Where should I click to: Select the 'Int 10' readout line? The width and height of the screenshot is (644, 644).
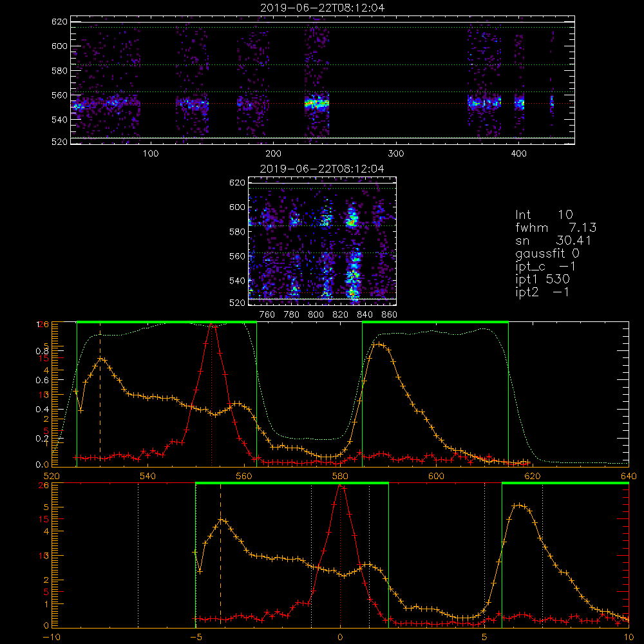[544, 214]
